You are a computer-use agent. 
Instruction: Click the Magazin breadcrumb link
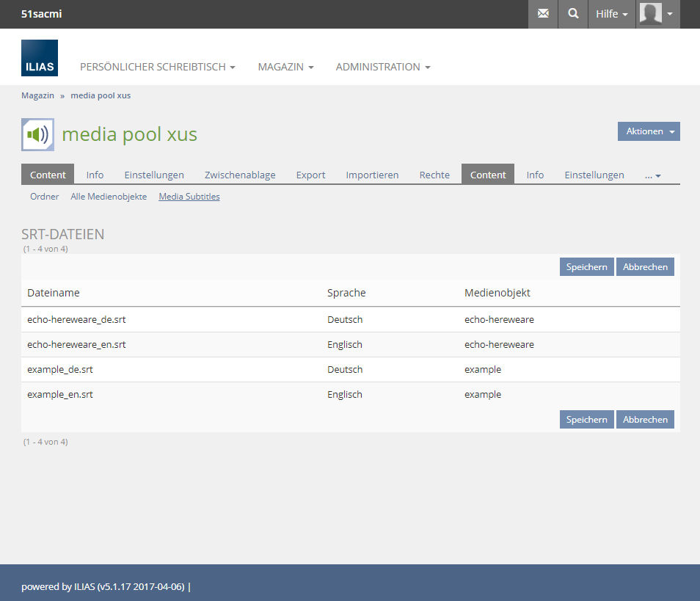tap(37, 95)
